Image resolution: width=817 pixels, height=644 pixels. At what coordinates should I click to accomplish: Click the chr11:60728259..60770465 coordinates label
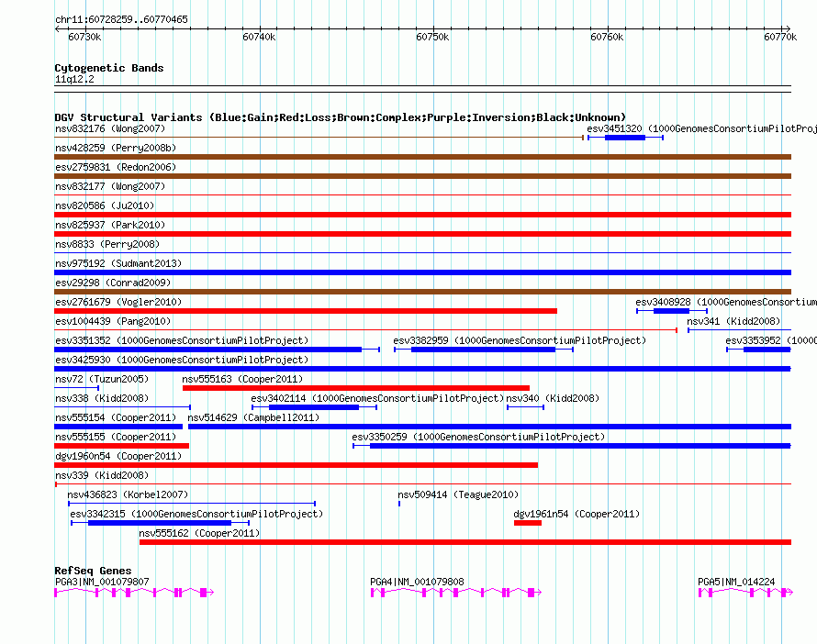(x=121, y=20)
